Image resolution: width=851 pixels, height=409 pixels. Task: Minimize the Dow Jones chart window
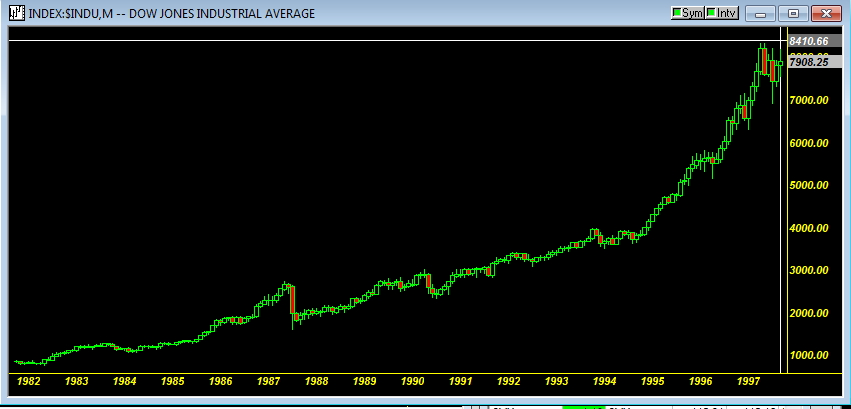(760, 14)
